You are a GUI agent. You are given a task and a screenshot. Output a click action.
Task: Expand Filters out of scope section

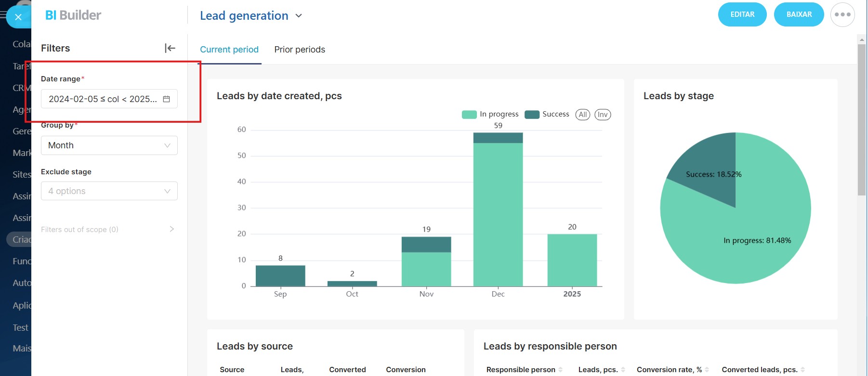(x=171, y=229)
